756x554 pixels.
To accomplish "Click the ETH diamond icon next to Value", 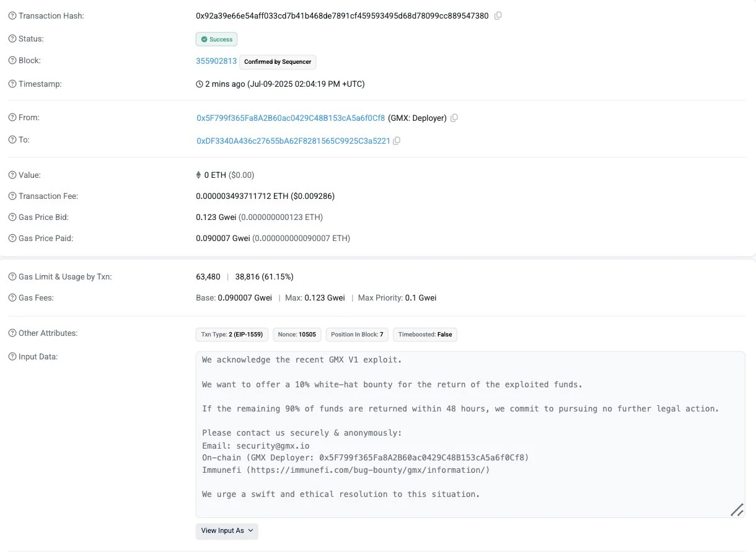I will coord(198,175).
